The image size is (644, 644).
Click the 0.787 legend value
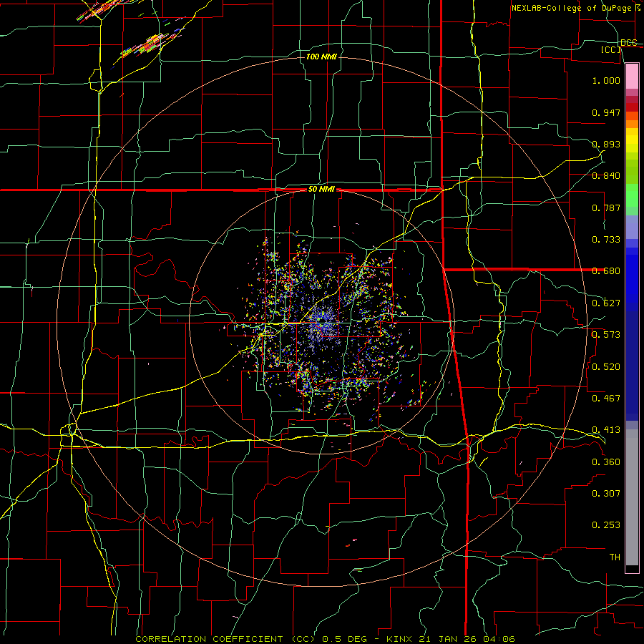606,208
